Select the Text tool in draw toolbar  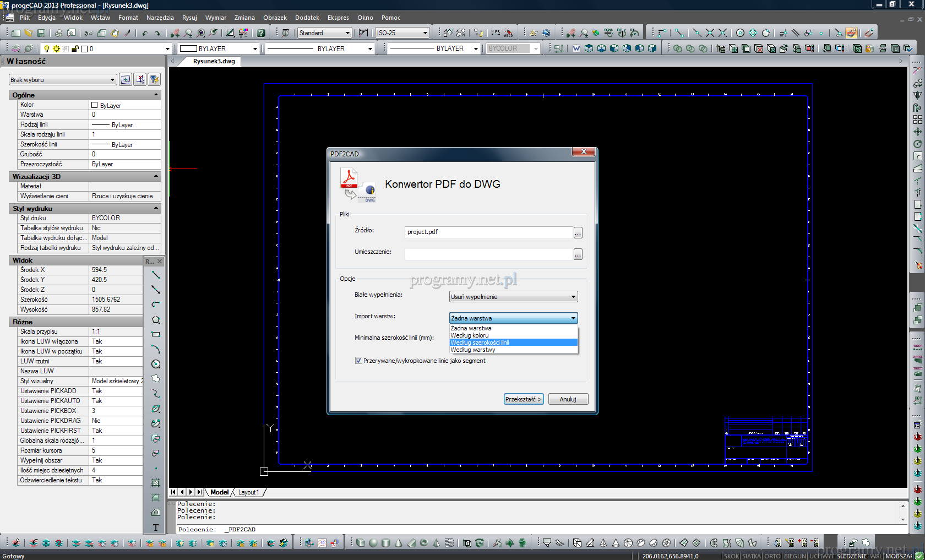[156, 528]
